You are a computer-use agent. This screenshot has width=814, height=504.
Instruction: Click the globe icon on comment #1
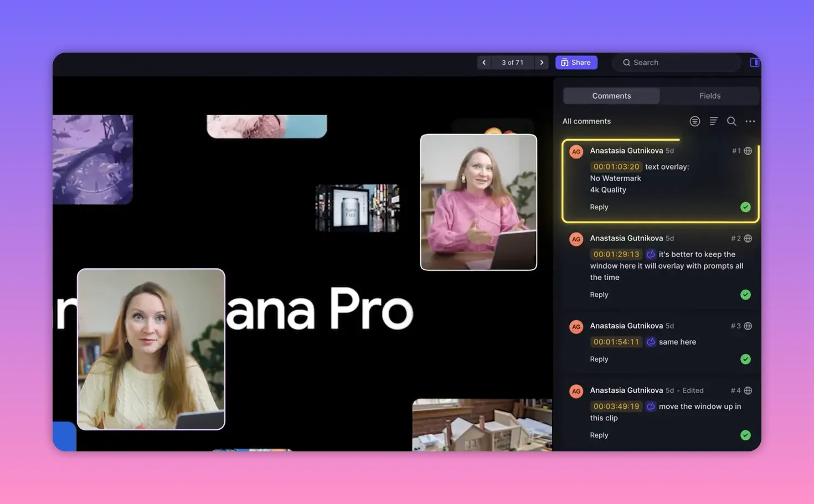click(x=748, y=150)
